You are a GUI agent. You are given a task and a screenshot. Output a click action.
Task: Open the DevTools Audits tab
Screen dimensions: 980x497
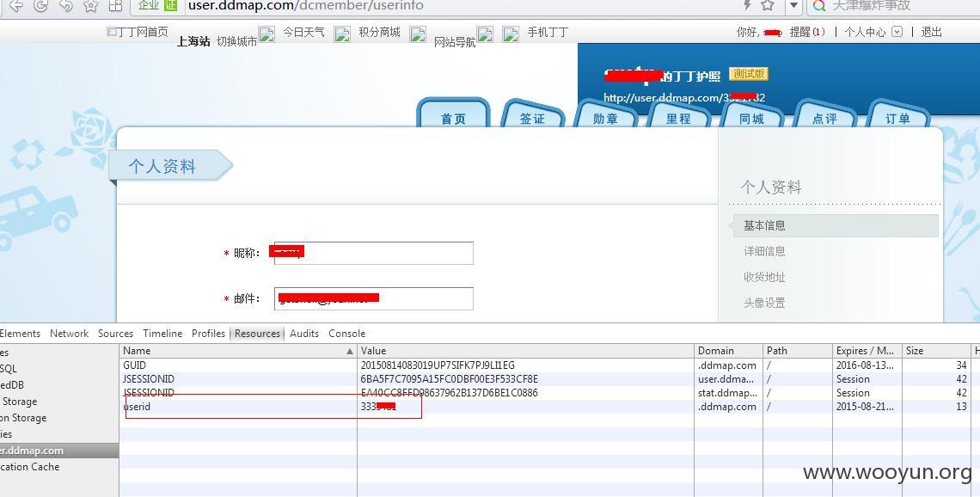304,334
